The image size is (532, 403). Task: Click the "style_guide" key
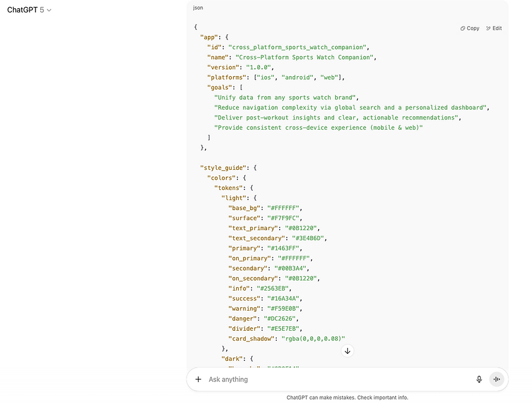pos(223,168)
